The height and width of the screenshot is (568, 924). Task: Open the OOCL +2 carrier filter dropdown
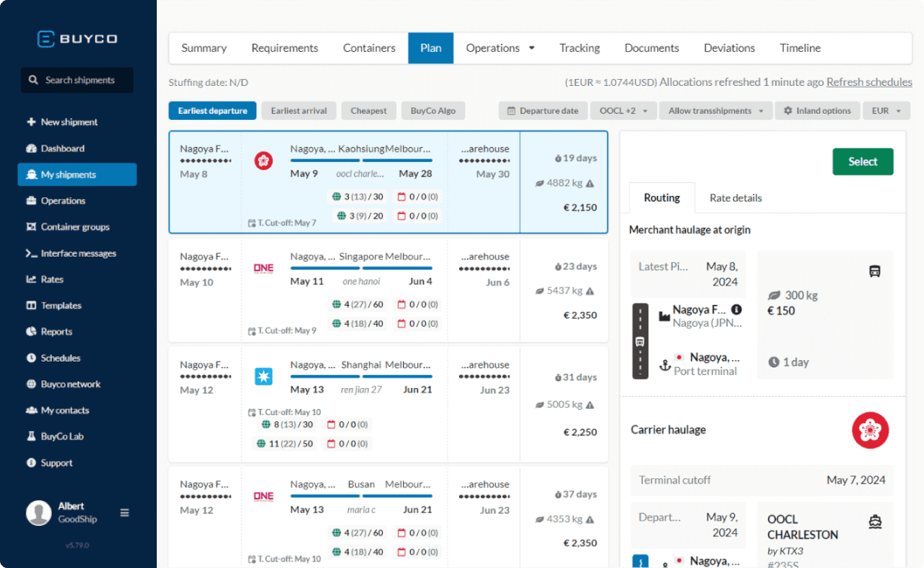click(623, 110)
